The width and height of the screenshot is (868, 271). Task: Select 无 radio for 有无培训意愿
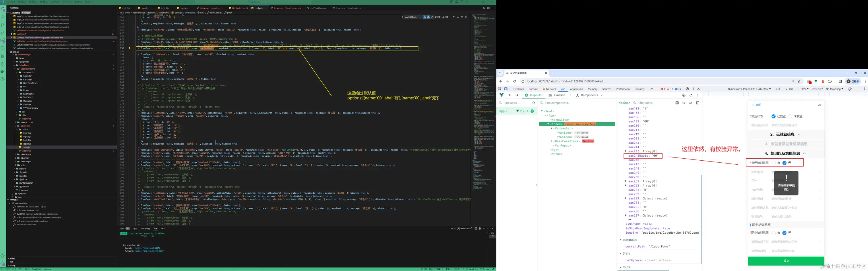(x=784, y=163)
